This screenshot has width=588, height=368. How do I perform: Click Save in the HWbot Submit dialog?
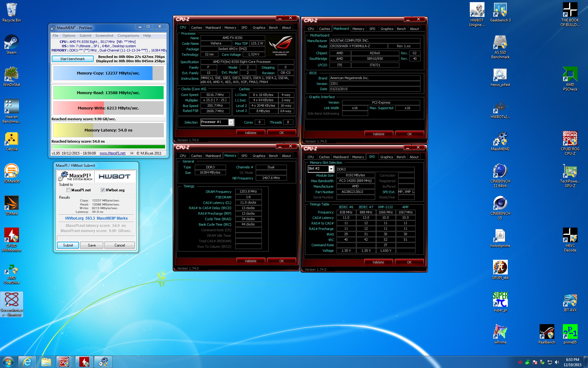click(x=92, y=245)
